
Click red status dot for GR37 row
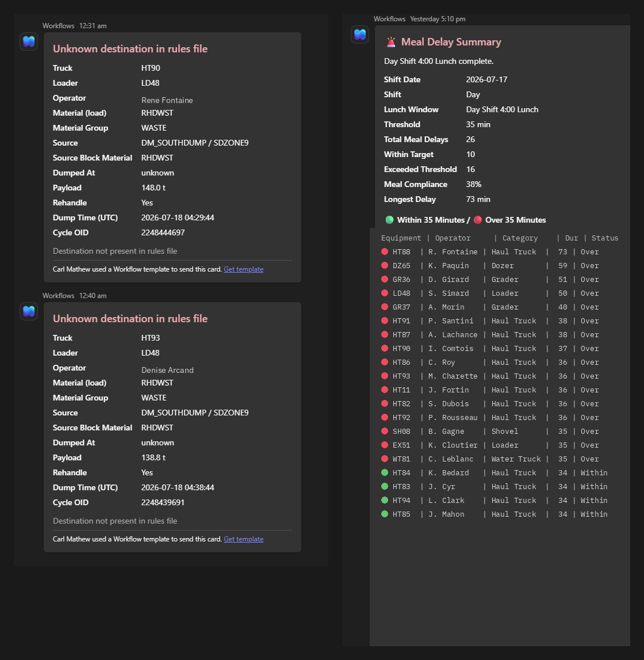pos(385,307)
